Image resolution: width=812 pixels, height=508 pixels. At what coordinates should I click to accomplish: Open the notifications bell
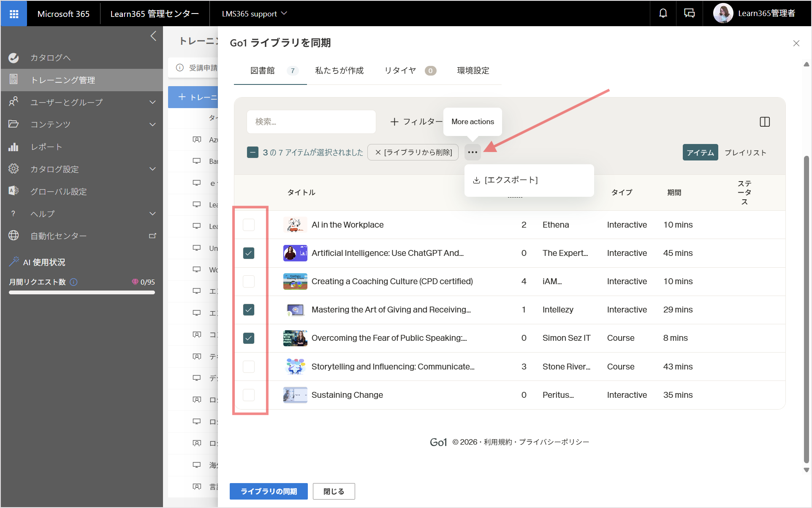point(663,14)
